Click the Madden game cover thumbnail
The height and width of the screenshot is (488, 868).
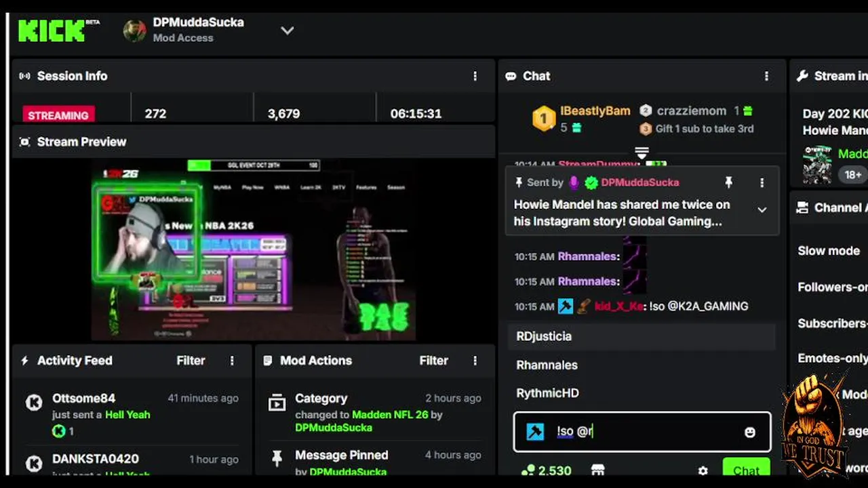click(x=817, y=165)
